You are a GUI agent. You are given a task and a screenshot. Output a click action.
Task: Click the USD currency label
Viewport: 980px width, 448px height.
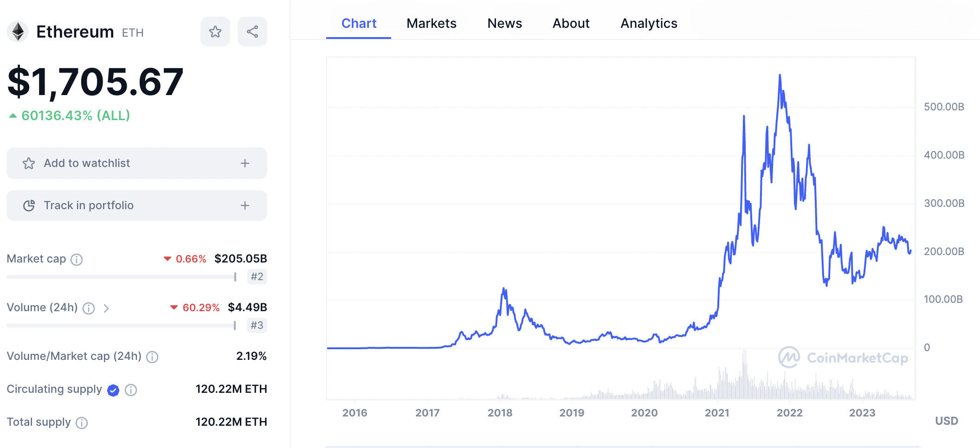(x=947, y=421)
